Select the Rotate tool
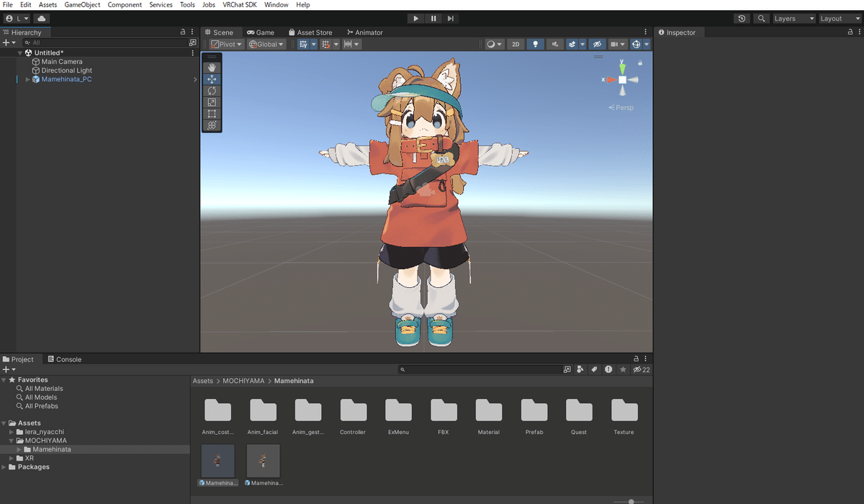Viewport: 864px width, 504px height. (212, 91)
